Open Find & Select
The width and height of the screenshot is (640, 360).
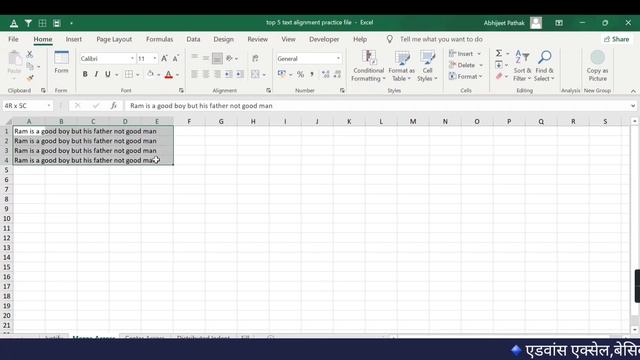[x=544, y=66]
